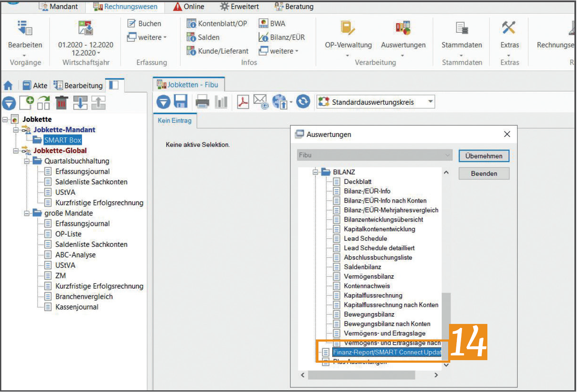Collapse the Quartalsbuchhaltung folder
This screenshot has height=392, width=577.
(x=27, y=161)
